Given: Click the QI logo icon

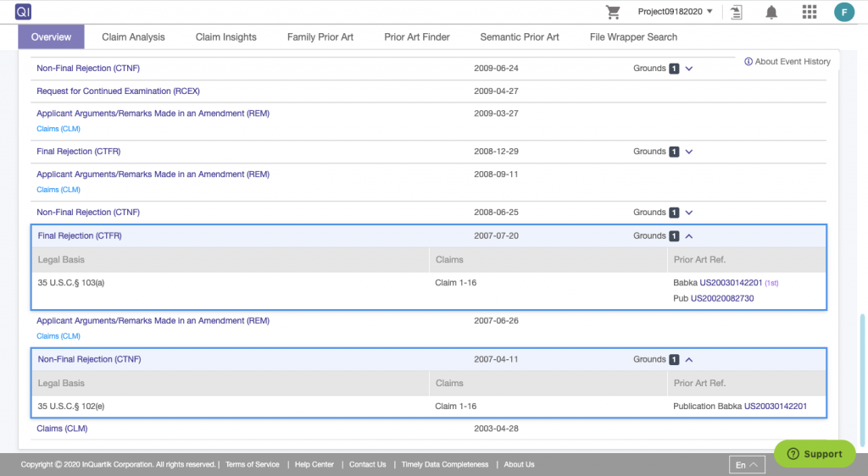Looking at the screenshot, I should coord(23,12).
